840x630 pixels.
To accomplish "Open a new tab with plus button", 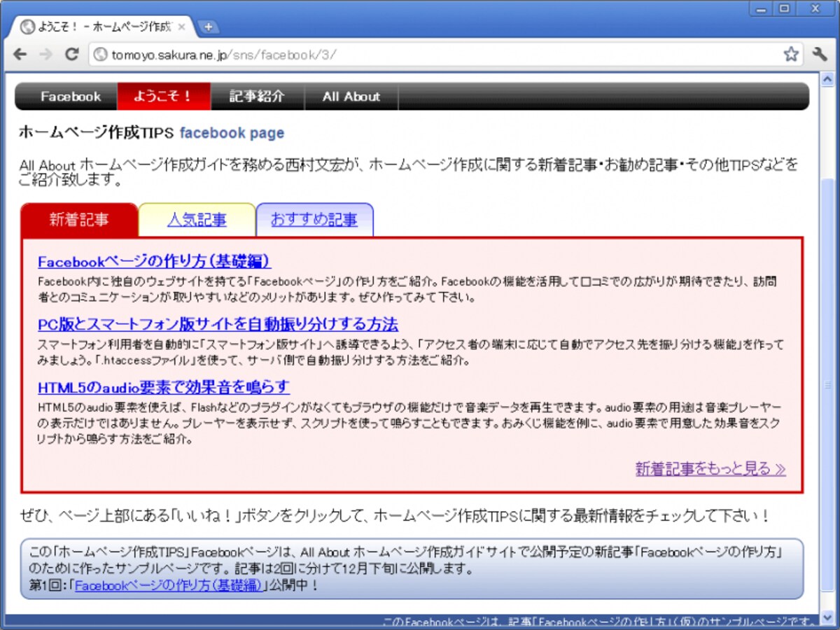I will coord(208,27).
